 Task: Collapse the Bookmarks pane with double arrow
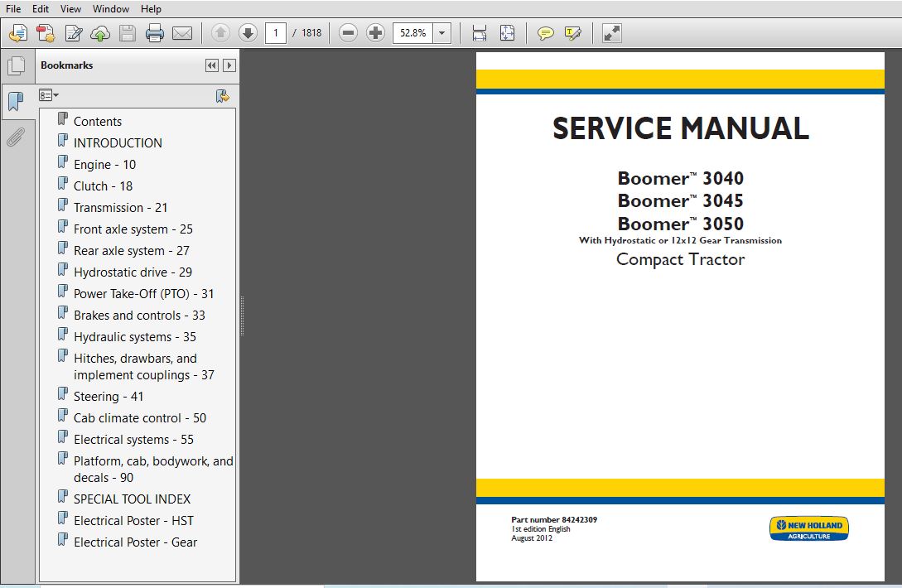[212, 65]
